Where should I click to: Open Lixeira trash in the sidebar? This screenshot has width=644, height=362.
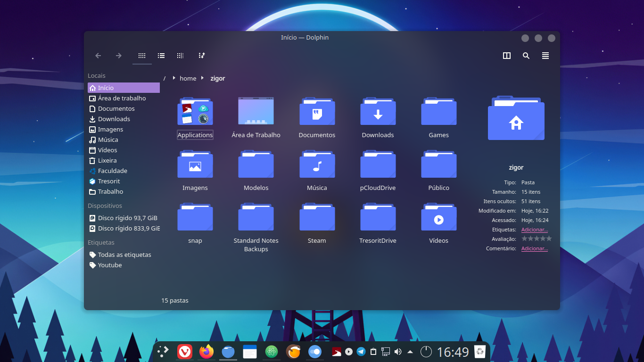(124, 160)
